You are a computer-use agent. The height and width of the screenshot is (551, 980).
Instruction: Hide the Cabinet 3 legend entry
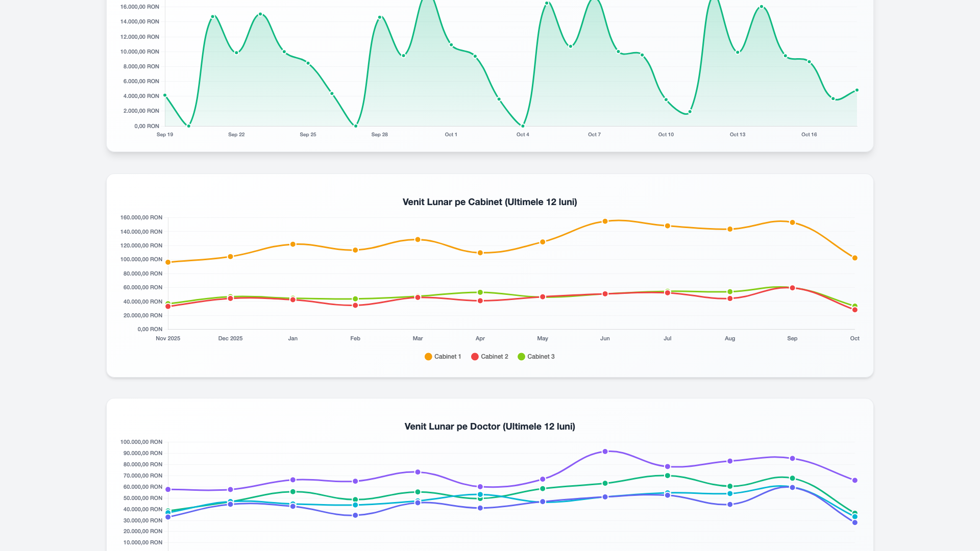click(x=536, y=357)
